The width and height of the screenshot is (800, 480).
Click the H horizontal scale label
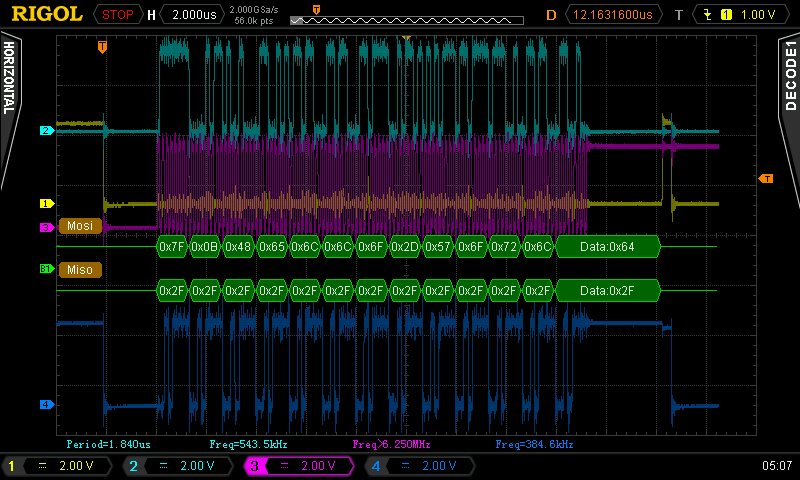[152, 15]
